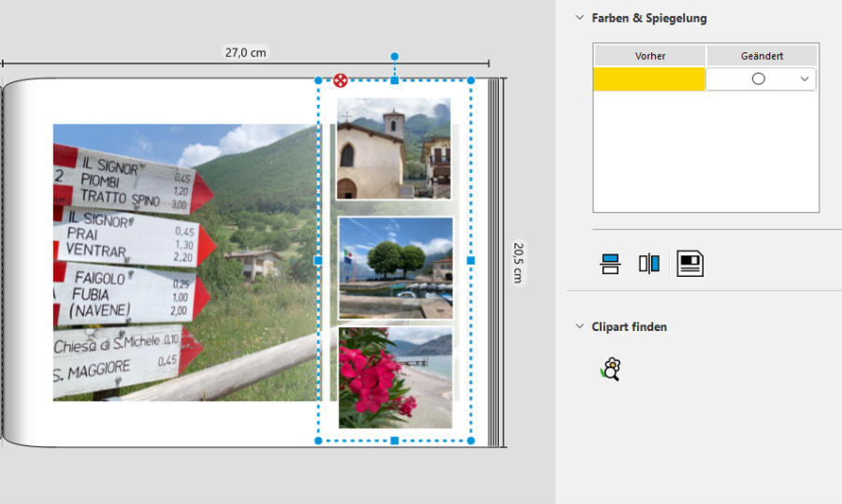The height and width of the screenshot is (504, 842).
Task: Click the bottom-left corner selection handle
Action: click(x=318, y=440)
